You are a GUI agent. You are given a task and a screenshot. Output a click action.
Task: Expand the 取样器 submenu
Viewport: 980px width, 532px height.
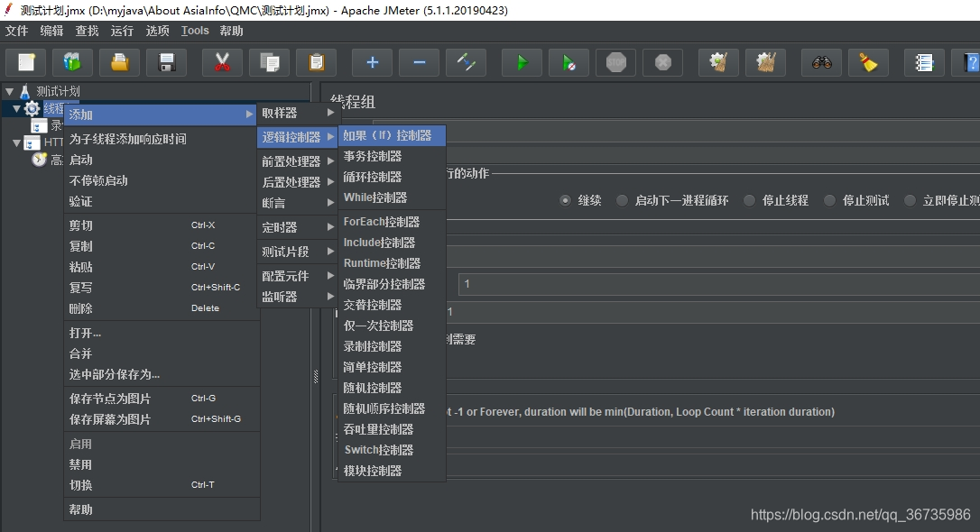tap(298, 113)
